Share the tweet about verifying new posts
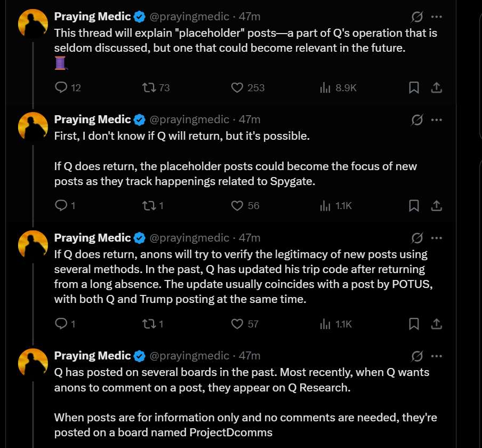The width and height of the screenshot is (482, 448). point(436,323)
